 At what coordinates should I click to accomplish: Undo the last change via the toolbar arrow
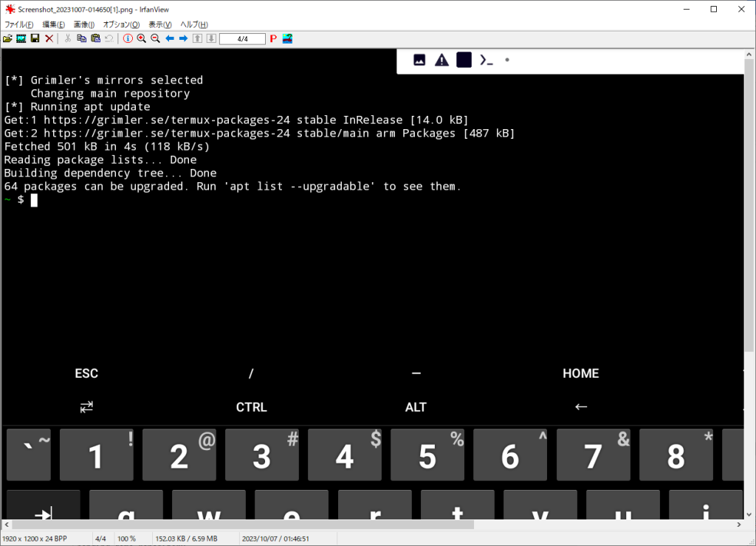tap(109, 38)
